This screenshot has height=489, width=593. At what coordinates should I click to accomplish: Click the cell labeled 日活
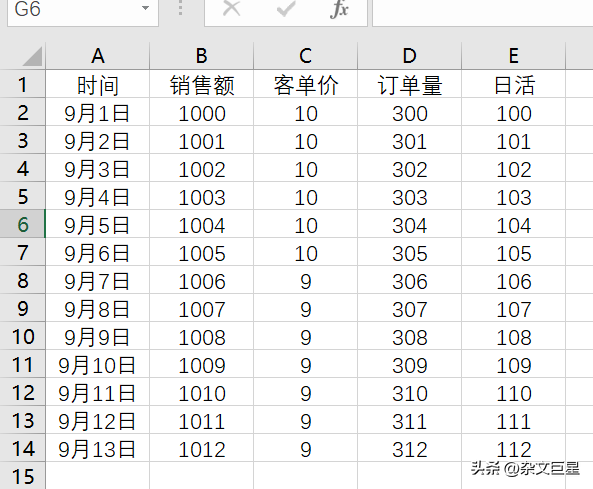coord(514,84)
